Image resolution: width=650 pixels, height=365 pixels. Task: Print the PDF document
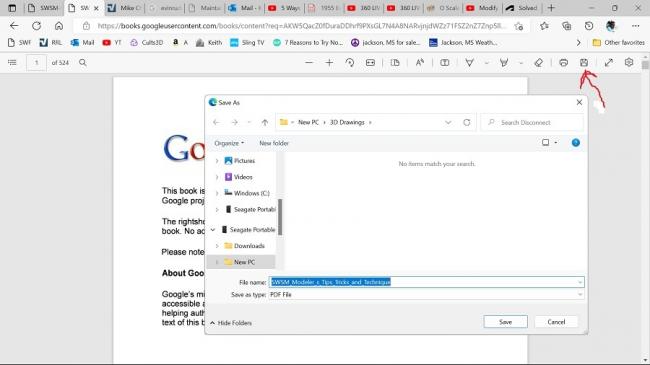(x=563, y=63)
